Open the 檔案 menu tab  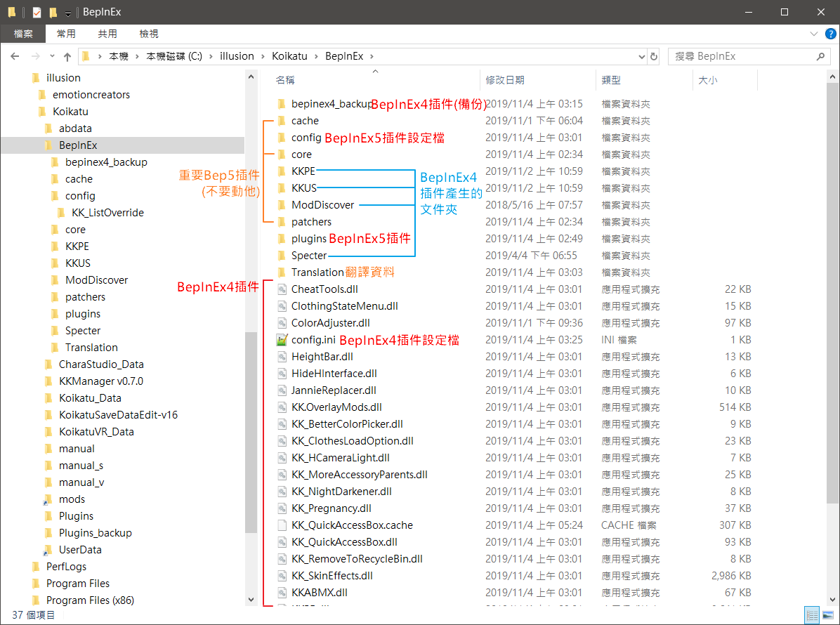23,34
